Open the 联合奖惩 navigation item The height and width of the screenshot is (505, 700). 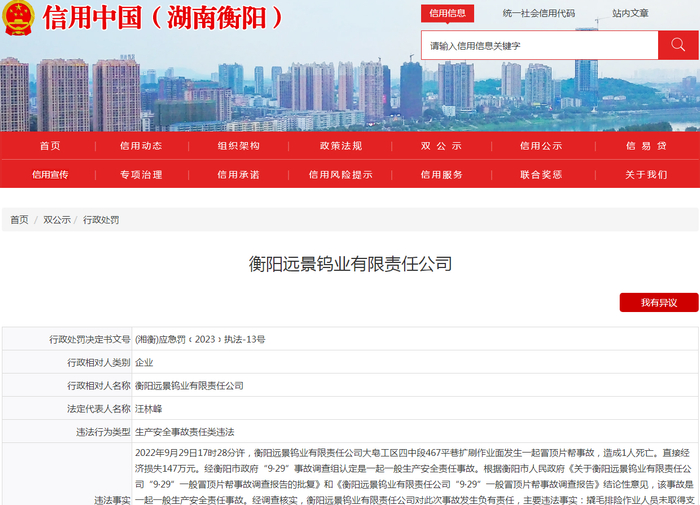click(x=541, y=175)
